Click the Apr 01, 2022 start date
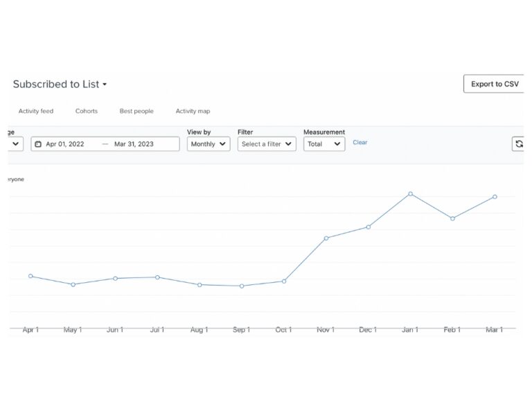The width and height of the screenshot is (532, 409). pyautogui.click(x=65, y=144)
